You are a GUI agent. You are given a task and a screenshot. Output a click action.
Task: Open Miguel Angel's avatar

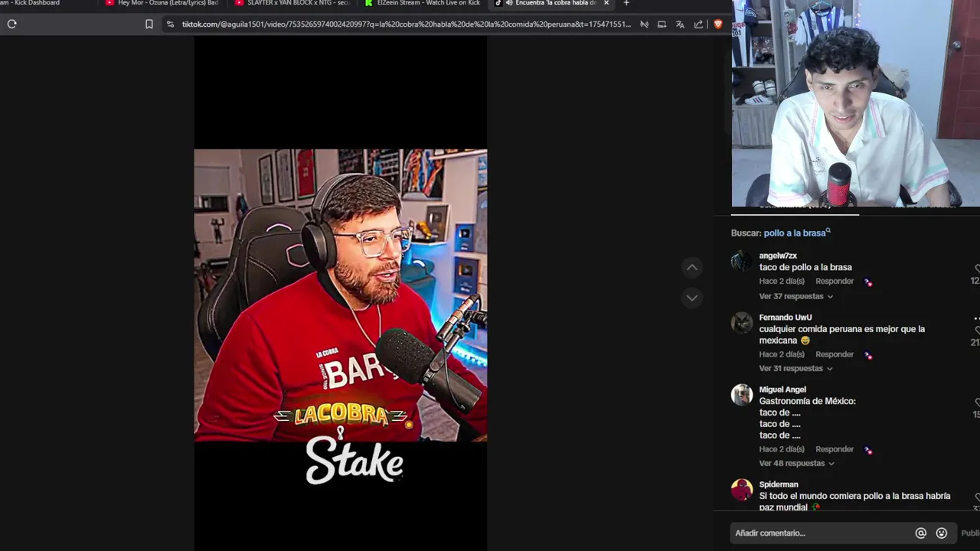coord(742,395)
